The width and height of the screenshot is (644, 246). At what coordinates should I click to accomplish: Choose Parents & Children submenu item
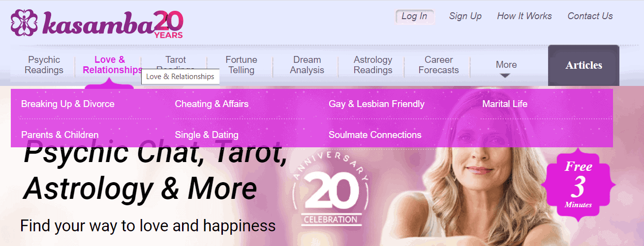[60, 135]
